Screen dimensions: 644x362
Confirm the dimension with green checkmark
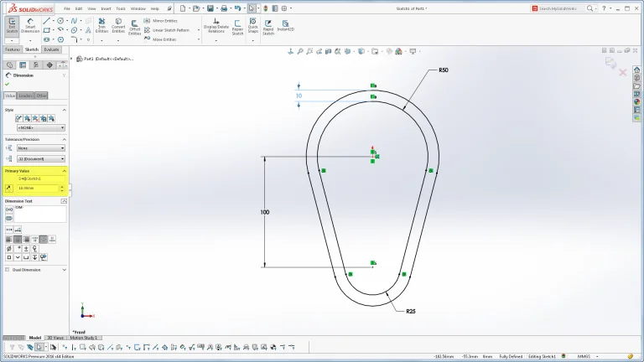click(x=8, y=85)
